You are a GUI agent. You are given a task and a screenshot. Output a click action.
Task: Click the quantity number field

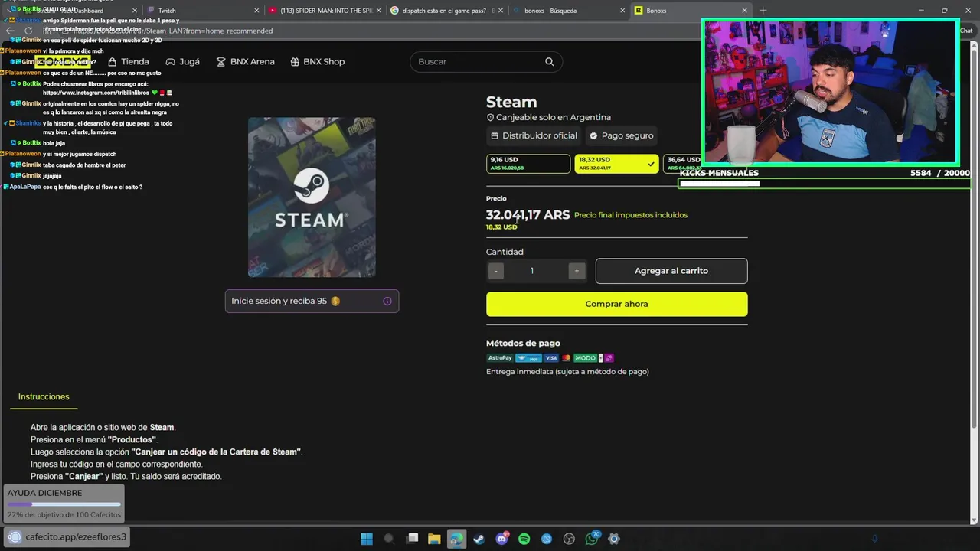tap(532, 271)
